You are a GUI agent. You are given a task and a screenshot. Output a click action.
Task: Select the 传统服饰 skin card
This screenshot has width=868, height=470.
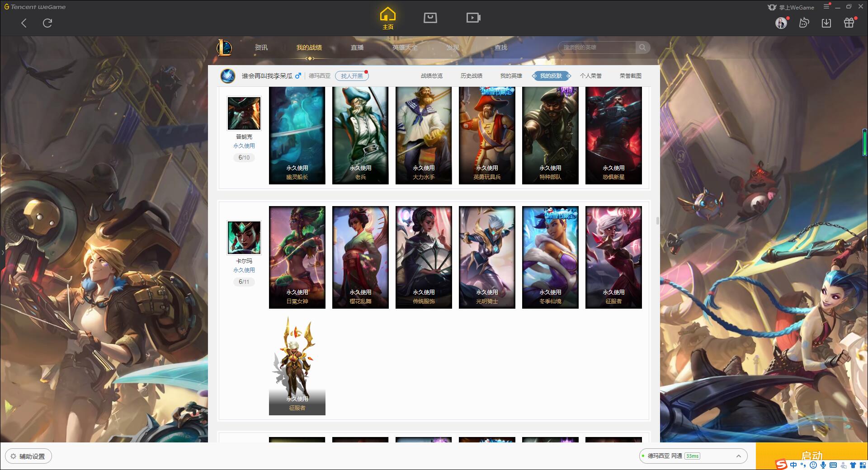(x=424, y=258)
